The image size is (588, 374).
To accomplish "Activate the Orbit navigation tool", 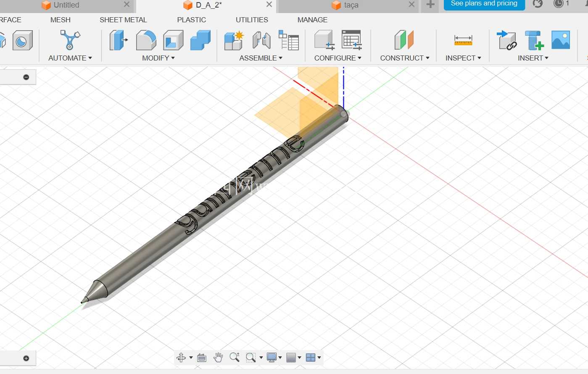I will (181, 358).
